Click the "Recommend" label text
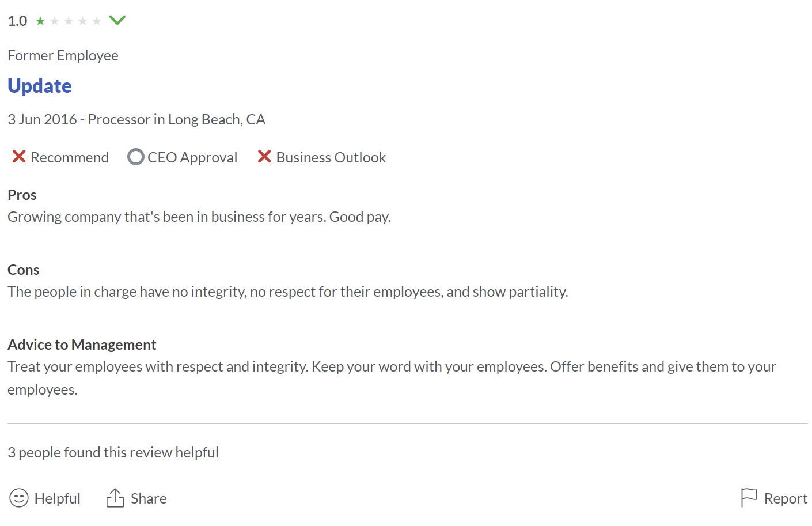Image resolution: width=812 pixels, height=526 pixels. (70, 157)
